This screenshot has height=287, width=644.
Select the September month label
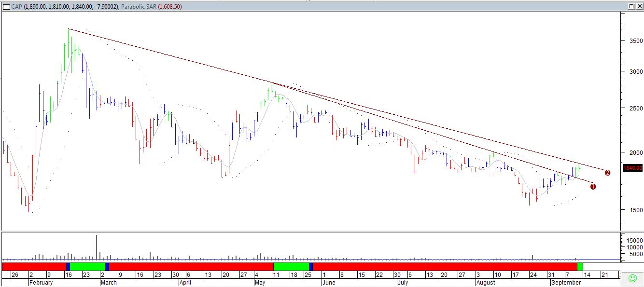(566, 283)
